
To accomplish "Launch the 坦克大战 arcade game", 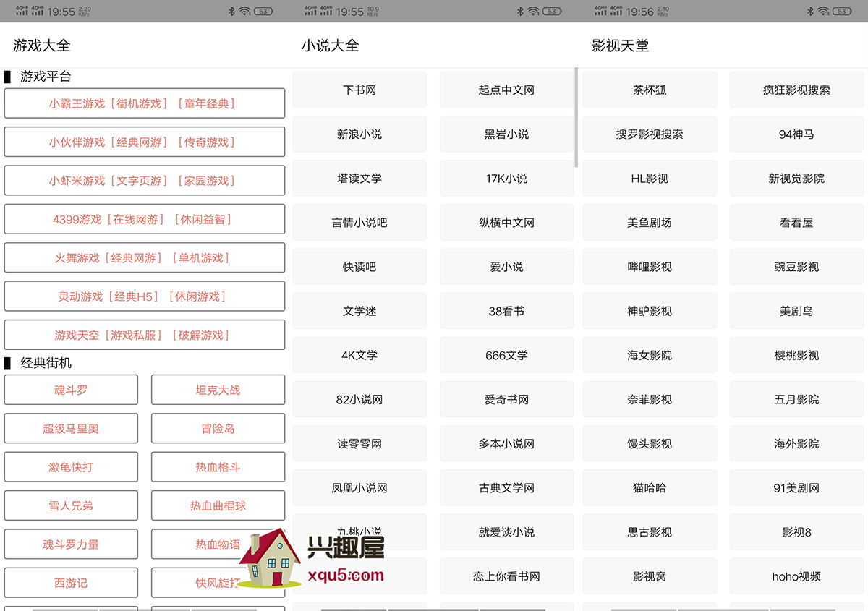I will [x=218, y=390].
